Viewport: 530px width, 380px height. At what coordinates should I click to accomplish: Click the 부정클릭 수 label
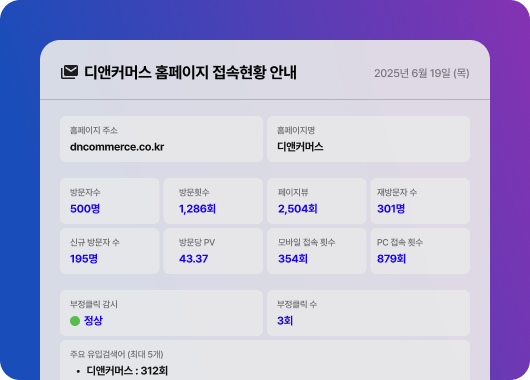297,304
